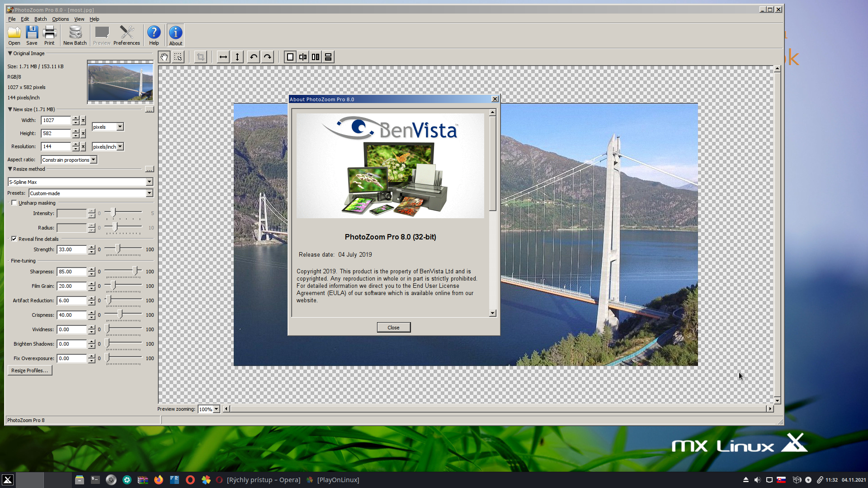The image size is (868, 488).
Task: Click the crop tool icon
Action: 201,57
